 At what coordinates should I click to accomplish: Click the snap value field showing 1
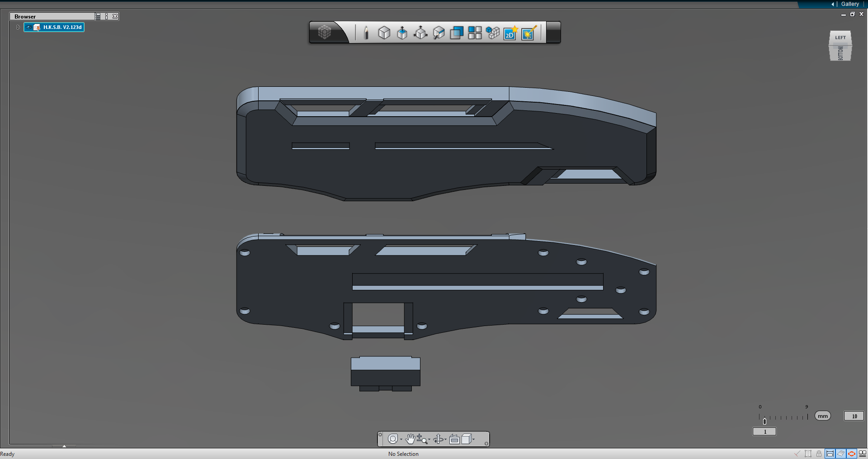(764, 431)
